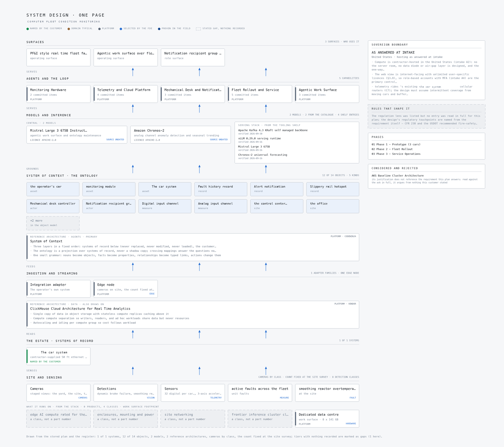The image size is (504, 447).
Task: Open the Fault history record object
Action: tap(220, 189)
